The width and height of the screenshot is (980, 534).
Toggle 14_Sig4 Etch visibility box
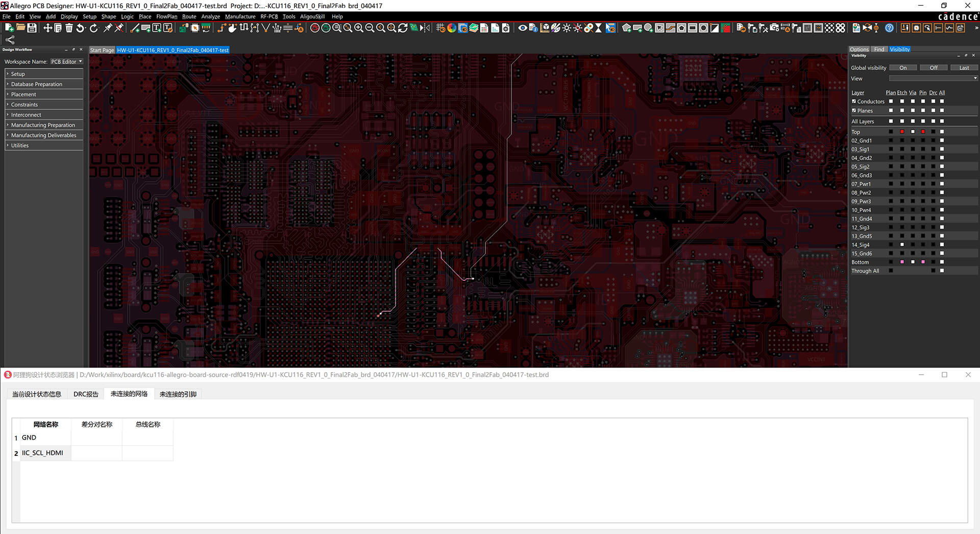(902, 245)
